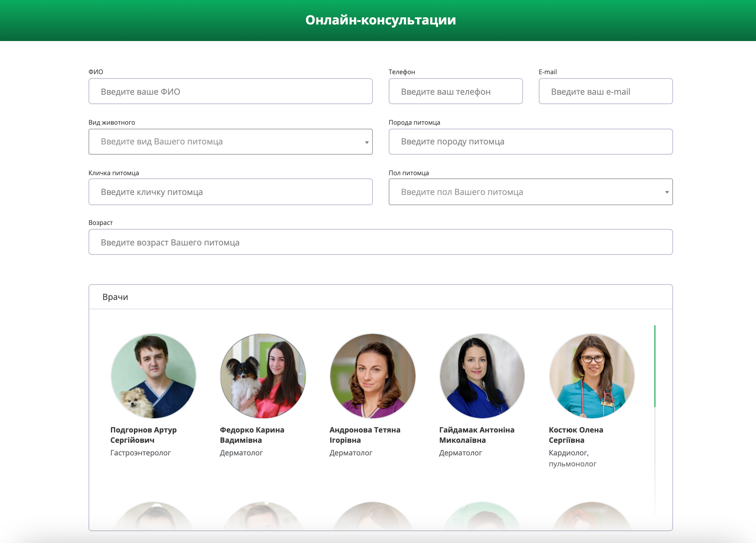
Task: Click the Пол питомца label
Action: click(409, 173)
